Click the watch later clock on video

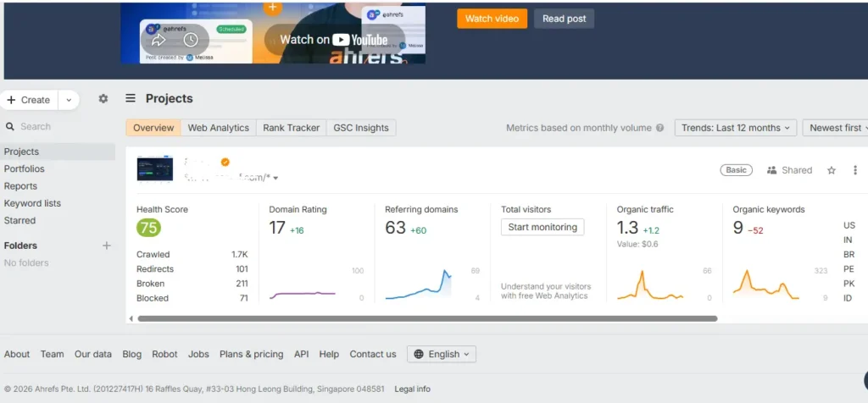tap(191, 39)
